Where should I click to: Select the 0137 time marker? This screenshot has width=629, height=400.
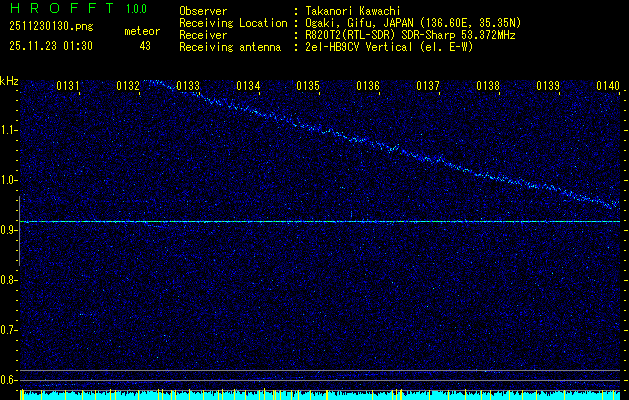(x=428, y=85)
